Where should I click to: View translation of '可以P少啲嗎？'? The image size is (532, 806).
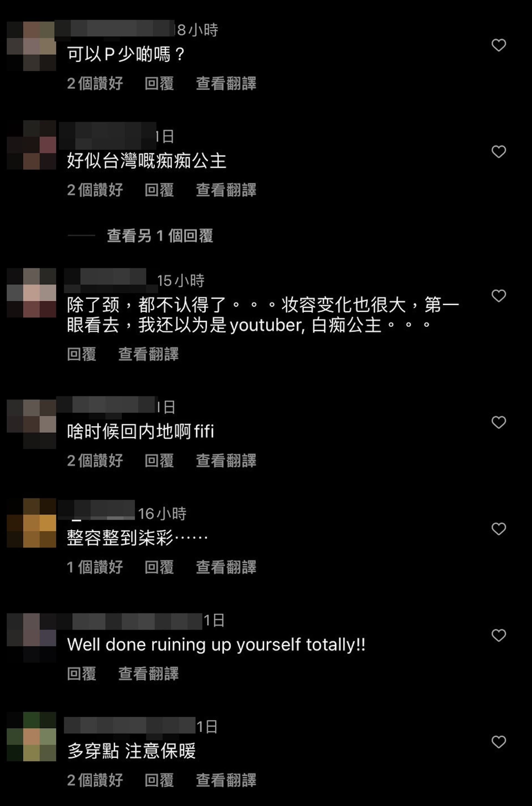pyautogui.click(x=226, y=83)
